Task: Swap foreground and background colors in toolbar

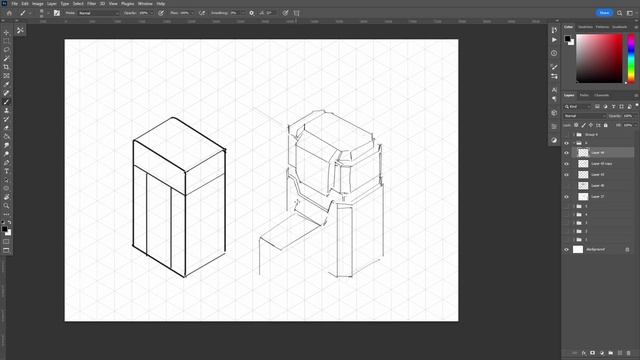Action: [x=9, y=222]
